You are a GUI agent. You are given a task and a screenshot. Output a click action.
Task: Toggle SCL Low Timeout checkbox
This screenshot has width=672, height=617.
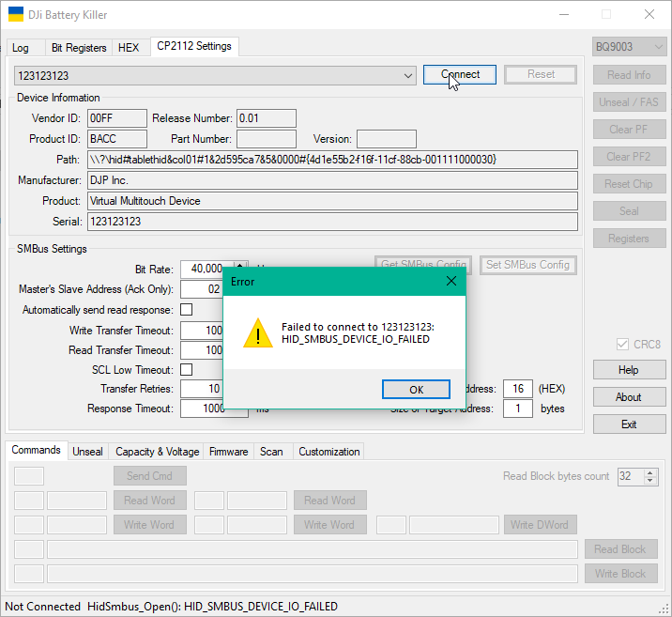tap(187, 370)
